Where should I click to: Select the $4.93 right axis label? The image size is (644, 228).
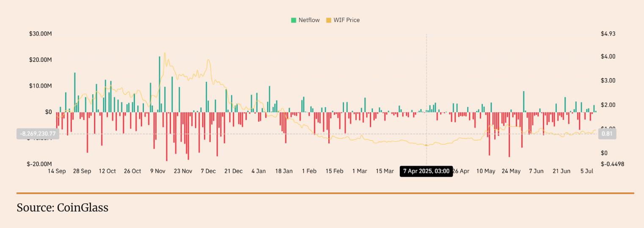coord(608,33)
